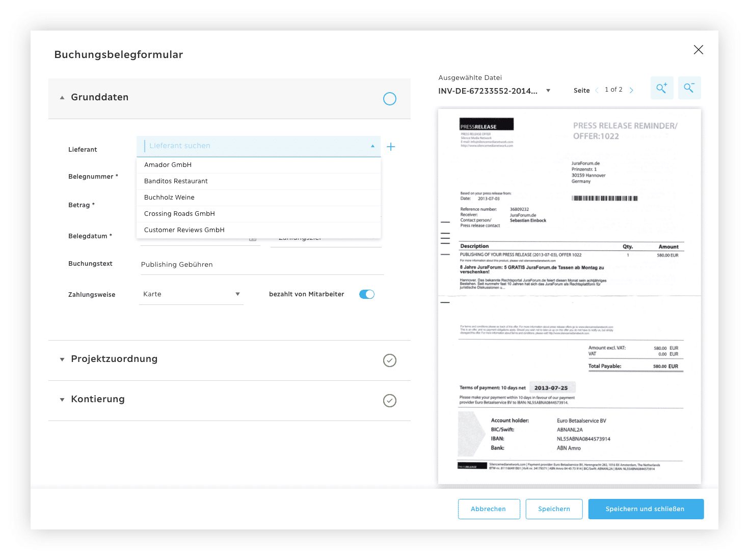Screen dimensions: 749x560
Task: Go to document page 2 with right arrow
Action: coord(631,90)
